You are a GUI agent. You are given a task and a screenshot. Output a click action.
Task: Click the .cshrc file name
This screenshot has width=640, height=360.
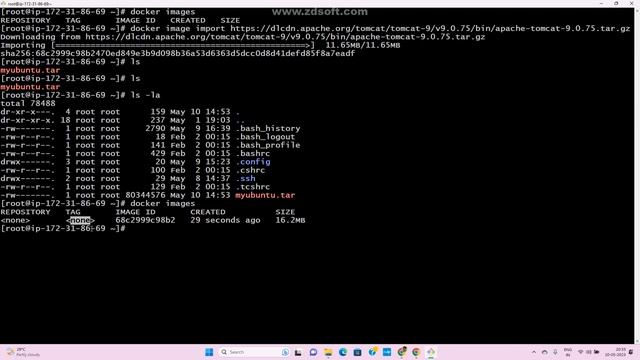251,170
